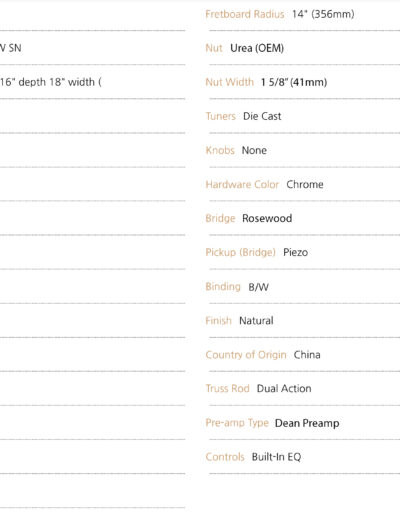Image resolution: width=400 pixels, height=516 pixels.
Task: Click the depth and width dimensions text
Action: [x=51, y=82]
